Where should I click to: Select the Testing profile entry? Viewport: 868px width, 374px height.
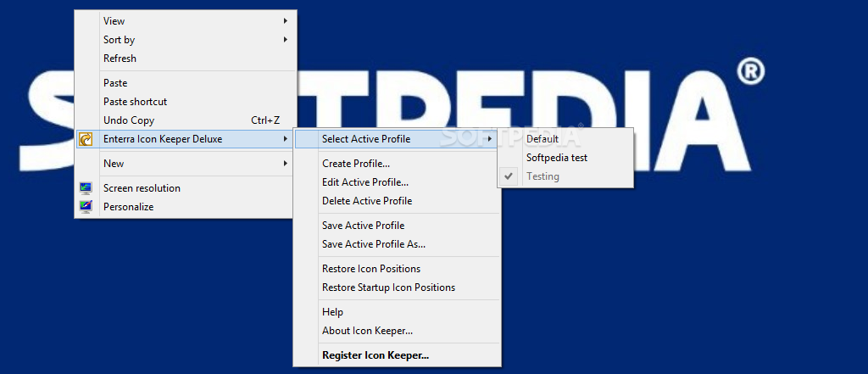(565, 176)
